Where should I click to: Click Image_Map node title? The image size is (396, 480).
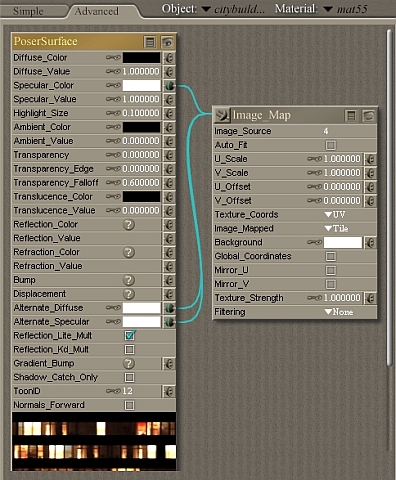click(x=262, y=115)
